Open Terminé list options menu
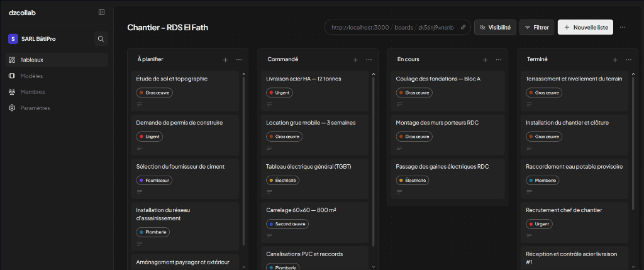 coord(628,60)
